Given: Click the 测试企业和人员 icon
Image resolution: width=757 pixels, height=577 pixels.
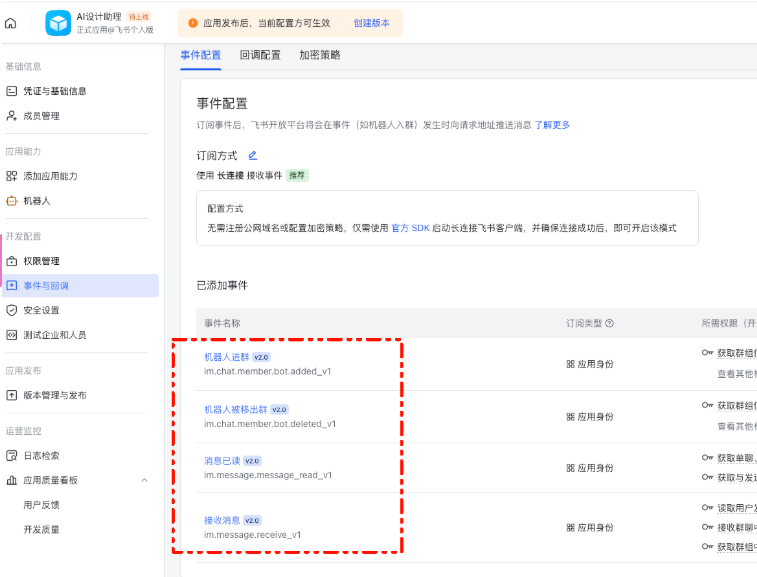Looking at the screenshot, I should click(12, 335).
